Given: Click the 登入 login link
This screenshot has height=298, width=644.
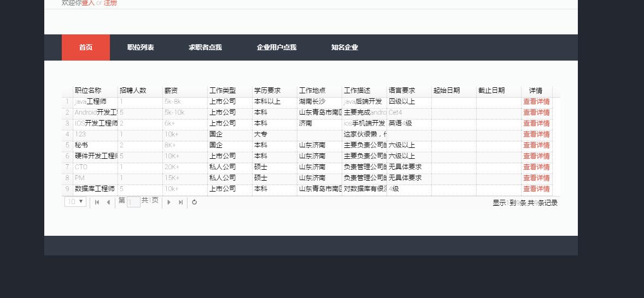Looking at the screenshot, I should 88,3.
